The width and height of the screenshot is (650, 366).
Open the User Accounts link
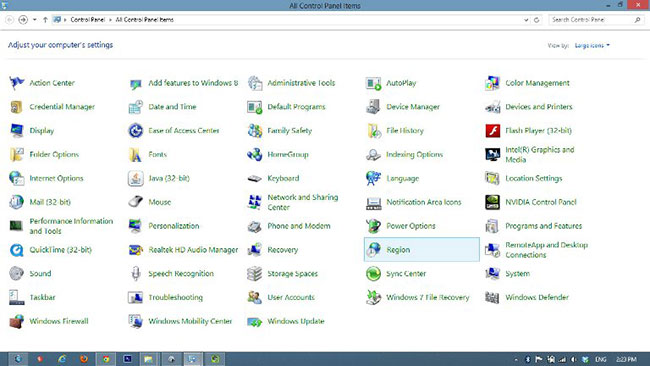(x=291, y=297)
